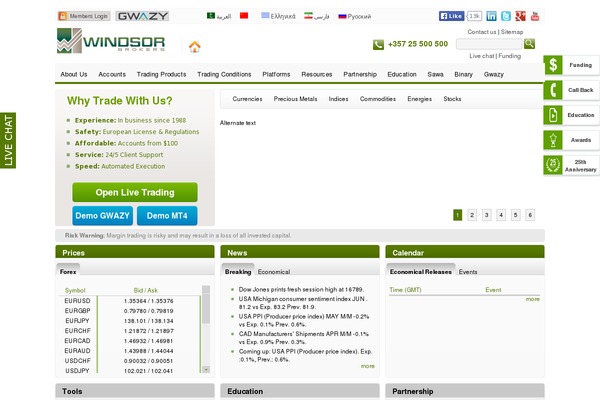Open the YouTube icon
Image resolution: width=600 pixels, height=400 pixels.
535,16
